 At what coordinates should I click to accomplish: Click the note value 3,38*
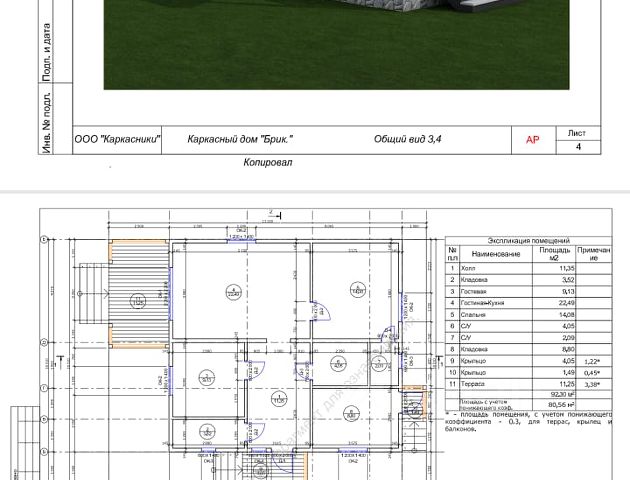(592, 384)
